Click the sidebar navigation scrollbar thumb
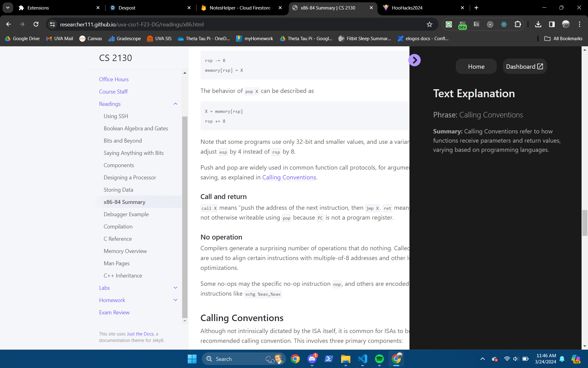The width and height of the screenshot is (588, 368). (x=185, y=215)
